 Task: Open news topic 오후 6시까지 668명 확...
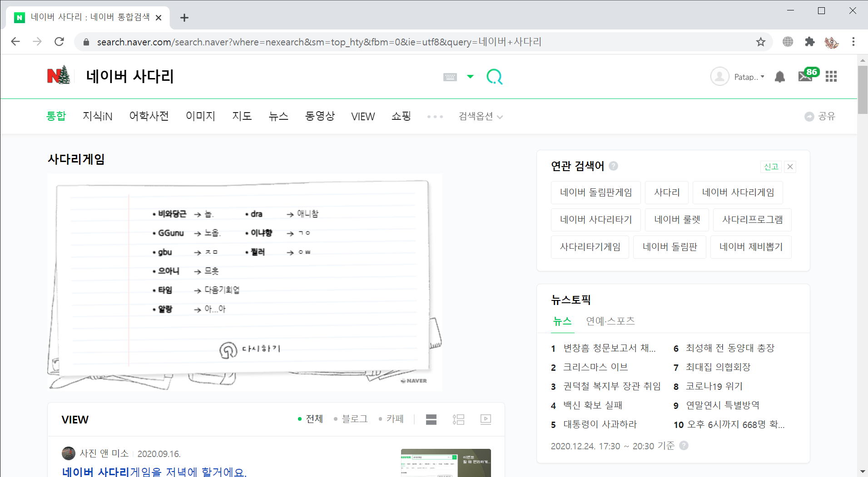[x=736, y=424]
